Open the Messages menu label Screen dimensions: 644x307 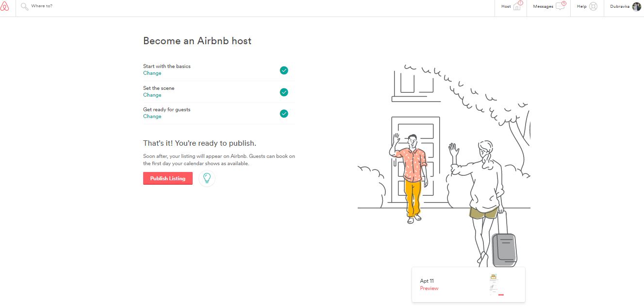tap(543, 7)
